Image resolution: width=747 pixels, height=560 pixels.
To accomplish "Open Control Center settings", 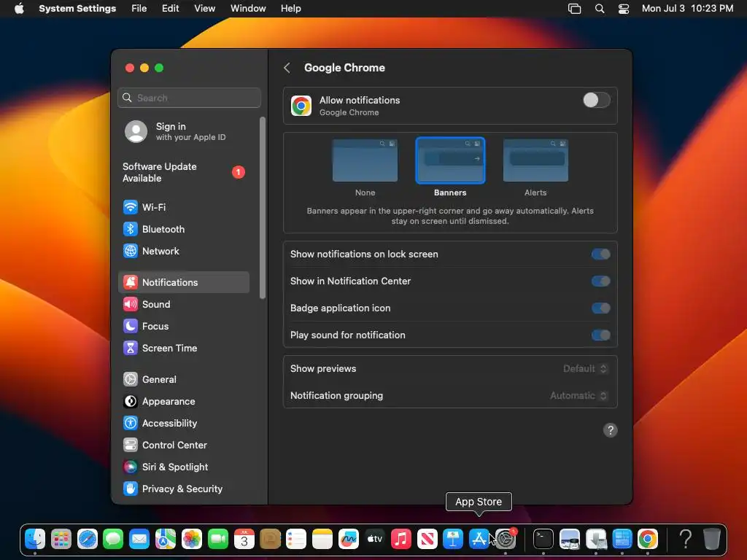I will click(183, 446).
